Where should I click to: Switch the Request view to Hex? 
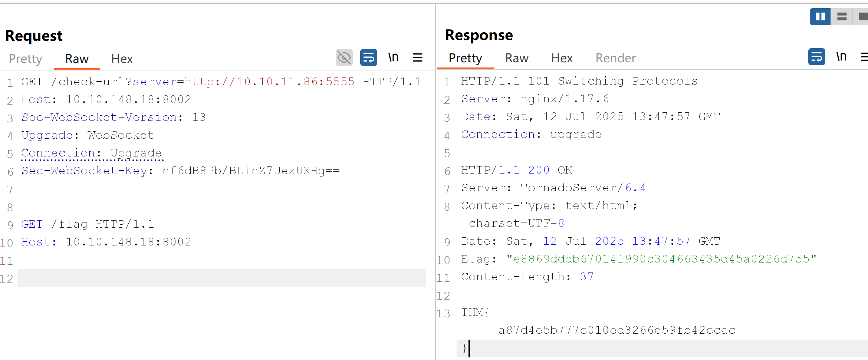(122, 58)
